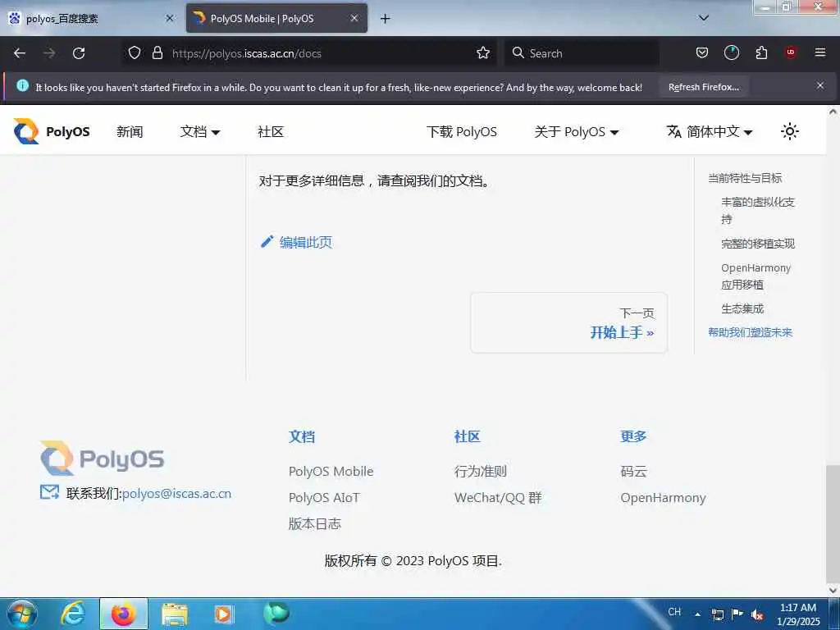Image resolution: width=840 pixels, height=630 pixels.
Task: Click the tracking protection shield icon
Action: tap(135, 52)
